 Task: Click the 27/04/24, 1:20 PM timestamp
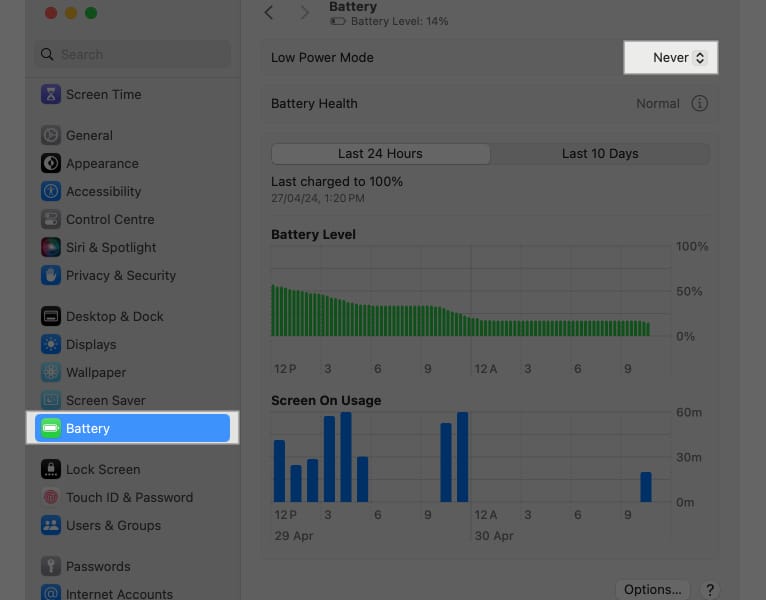pos(318,198)
